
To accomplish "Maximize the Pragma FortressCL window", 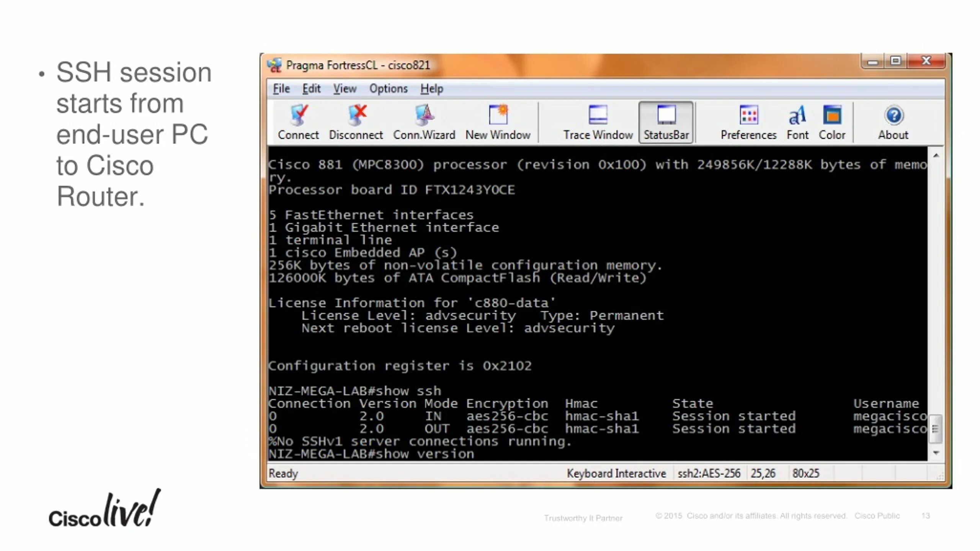I will point(895,61).
